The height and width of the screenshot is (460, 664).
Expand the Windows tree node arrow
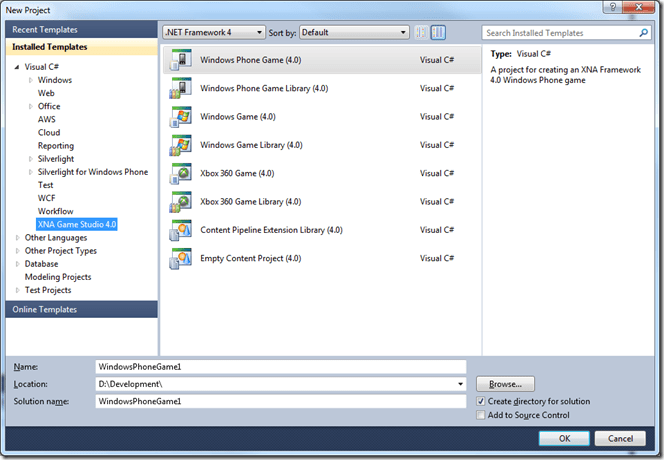click(30, 80)
